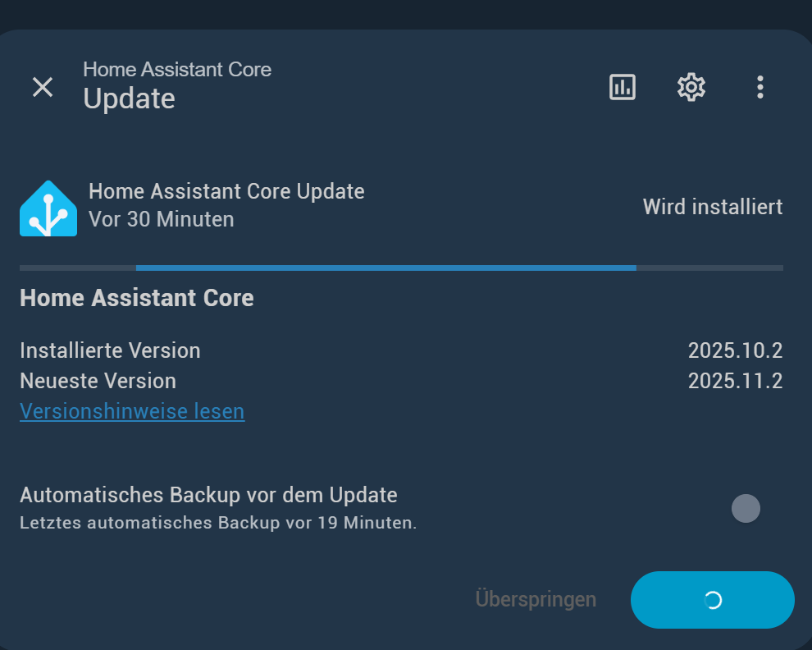Click the "Letztes automatisches Backup" hint text
Viewport: 812px width, 650px height.
[x=218, y=523]
